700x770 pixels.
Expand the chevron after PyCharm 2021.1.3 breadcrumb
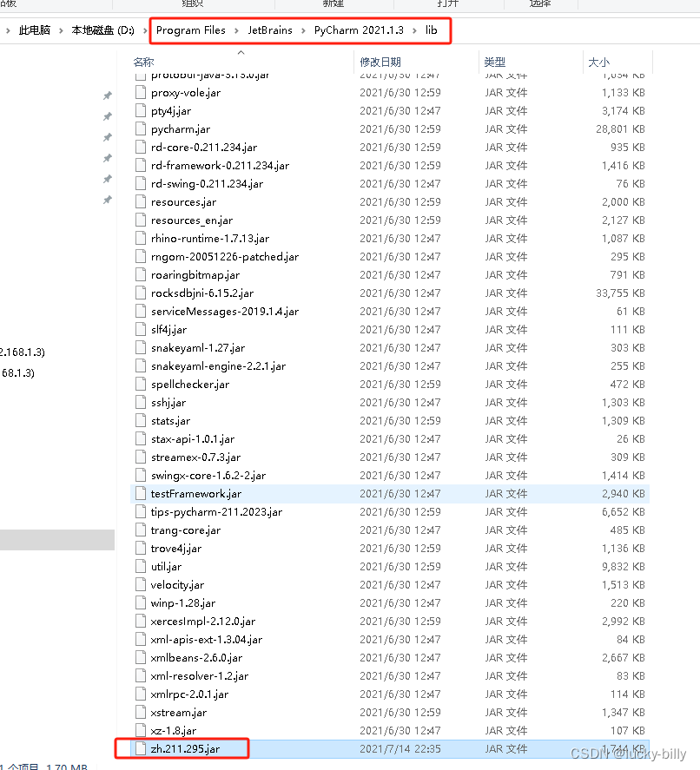click(x=414, y=30)
